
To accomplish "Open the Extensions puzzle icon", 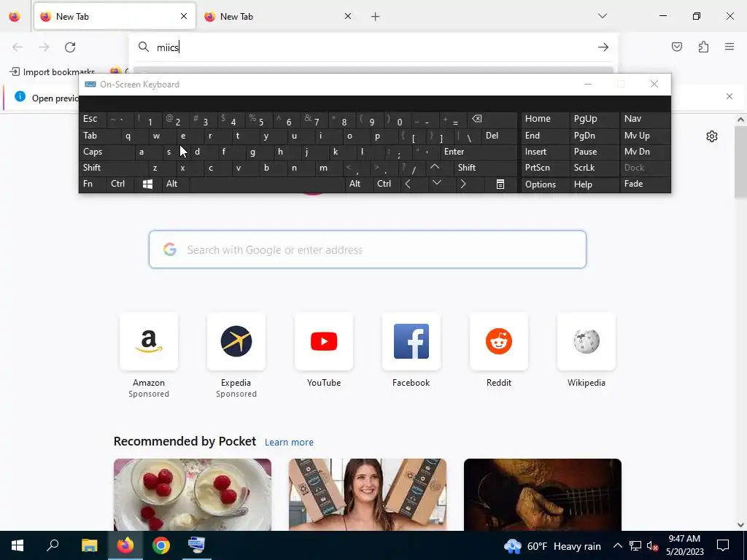I will (x=703, y=47).
